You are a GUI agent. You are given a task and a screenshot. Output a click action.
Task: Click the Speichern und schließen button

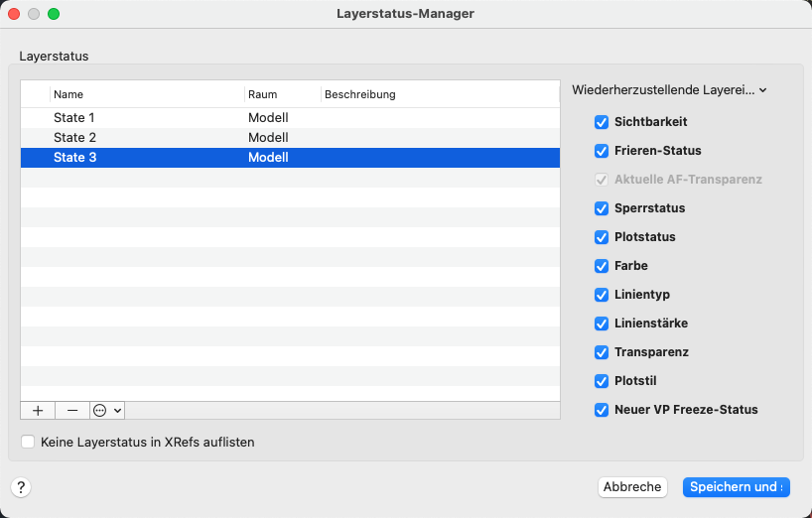click(736, 487)
